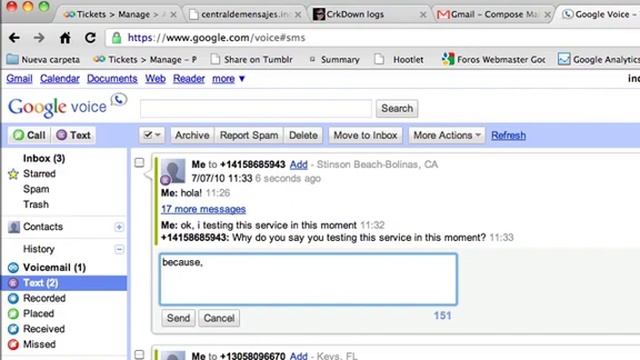Open the Hootlet bookmark
Image resolution: width=640 pixels, height=360 pixels.
click(399, 60)
